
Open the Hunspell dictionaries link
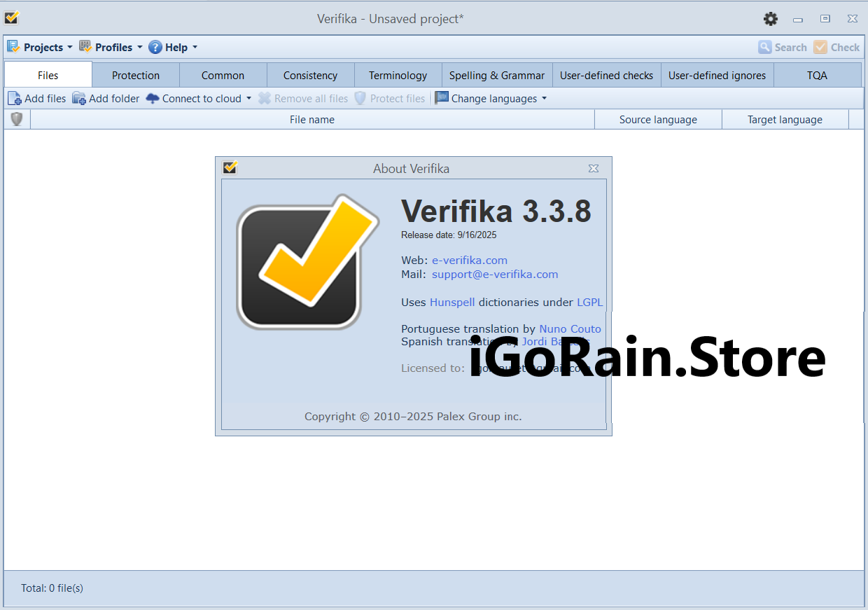tap(452, 303)
